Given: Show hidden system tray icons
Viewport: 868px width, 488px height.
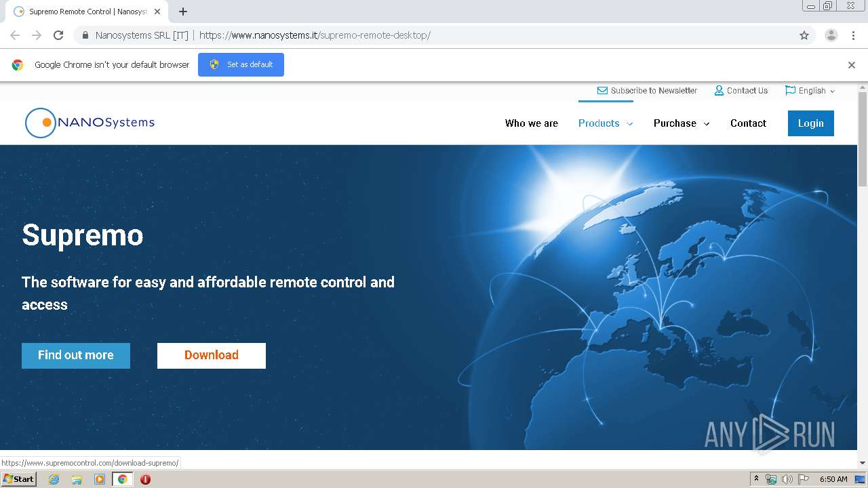Looking at the screenshot, I should coord(756,479).
